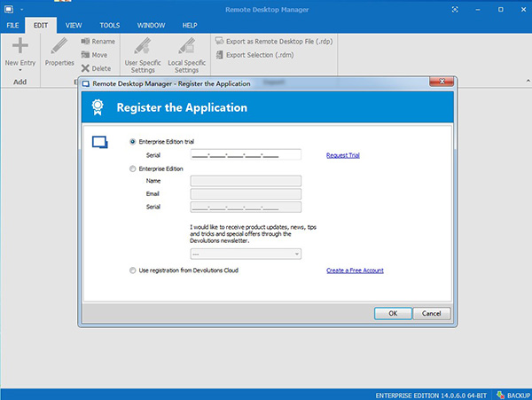Open quick access toolbar dropdown arrow
Viewport: 532px width, 400px height.
(21, 10)
